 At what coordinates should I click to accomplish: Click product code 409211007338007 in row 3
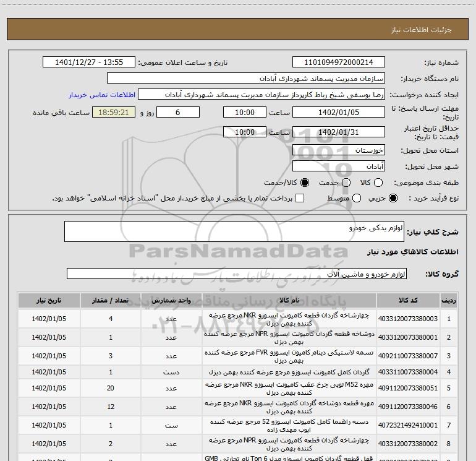pyautogui.click(x=408, y=356)
